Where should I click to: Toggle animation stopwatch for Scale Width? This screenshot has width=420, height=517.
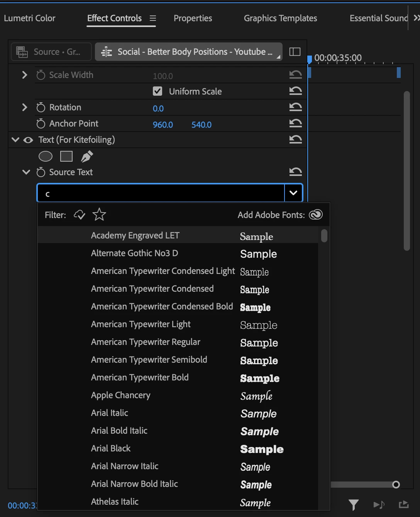click(41, 75)
